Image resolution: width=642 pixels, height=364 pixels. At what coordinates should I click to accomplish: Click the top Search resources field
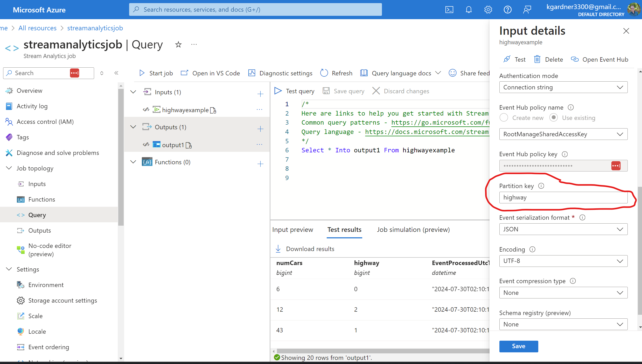255,10
